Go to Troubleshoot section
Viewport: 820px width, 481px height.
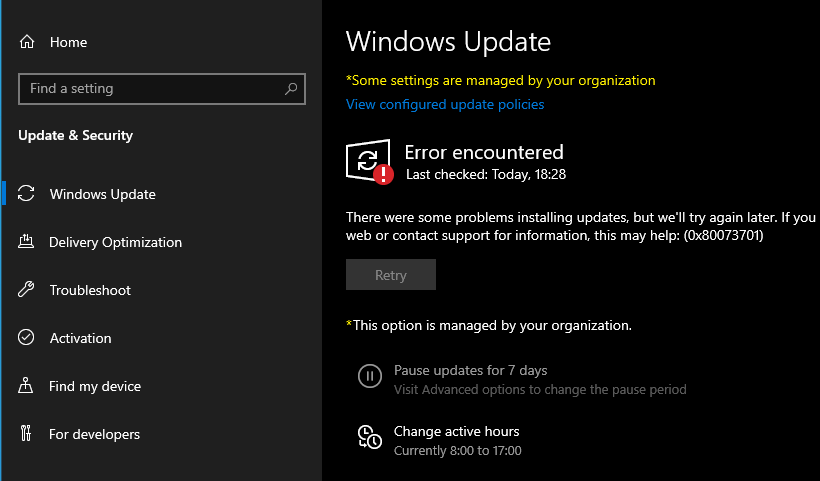[90, 290]
